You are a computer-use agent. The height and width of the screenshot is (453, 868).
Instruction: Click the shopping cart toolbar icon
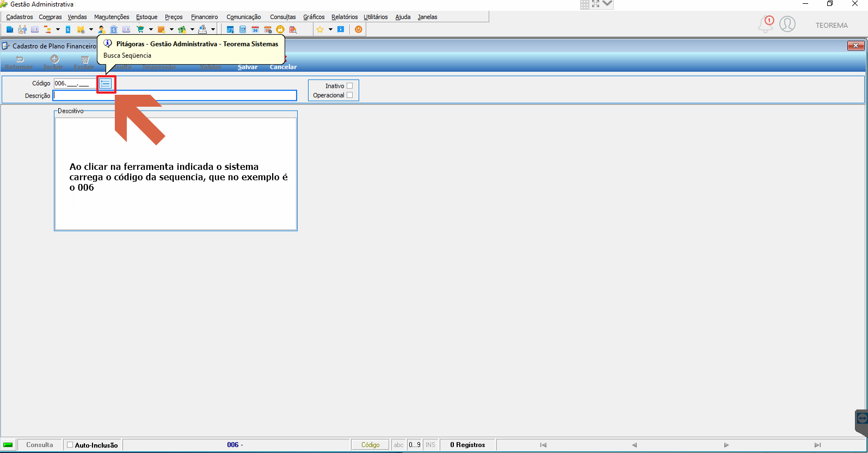click(x=140, y=29)
